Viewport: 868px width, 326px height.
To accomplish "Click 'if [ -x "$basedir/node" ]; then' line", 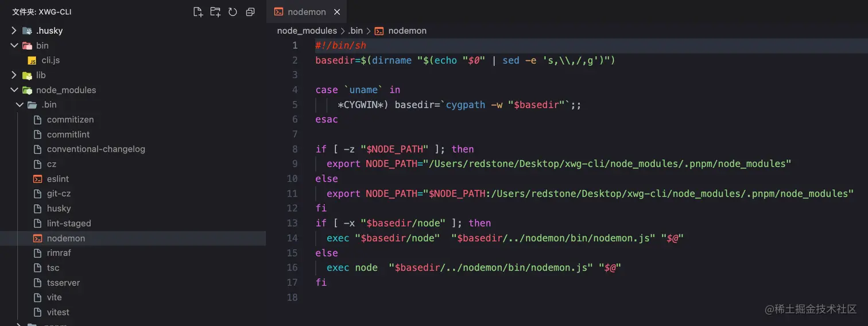I will pyautogui.click(x=403, y=223).
